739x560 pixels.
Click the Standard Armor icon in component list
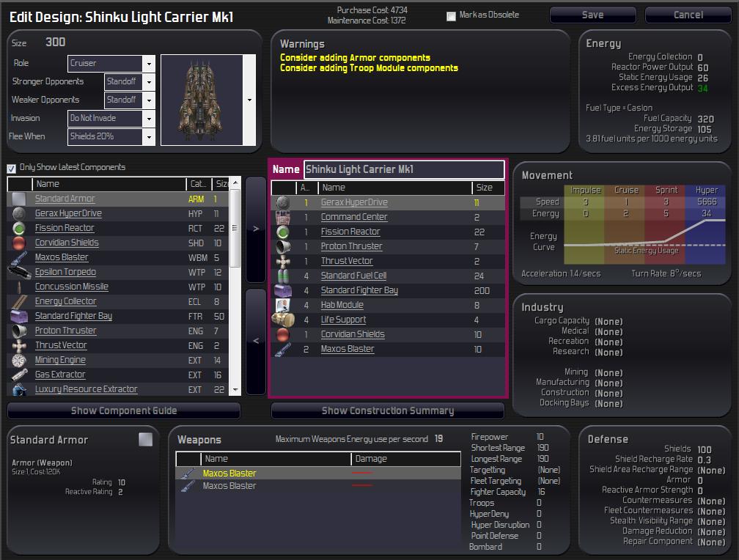coord(19,199)
